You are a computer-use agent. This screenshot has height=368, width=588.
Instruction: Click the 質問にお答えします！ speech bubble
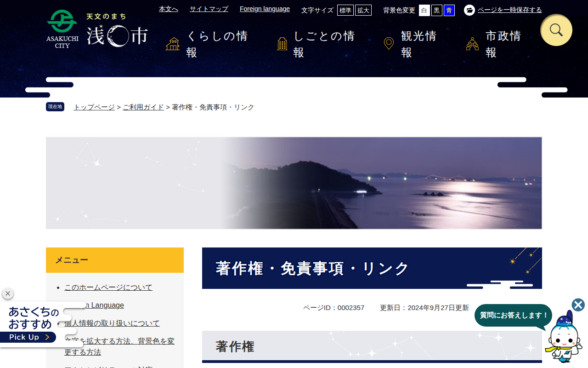513,316
